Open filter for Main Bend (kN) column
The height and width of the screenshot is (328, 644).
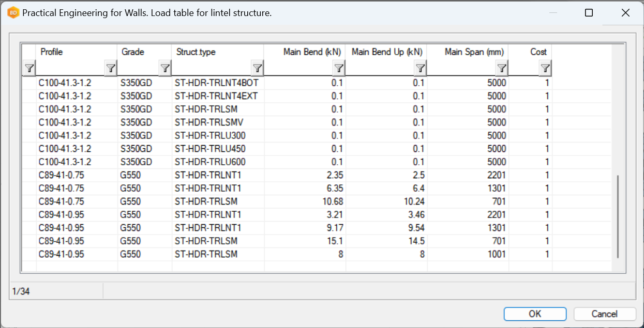(339, 68)
